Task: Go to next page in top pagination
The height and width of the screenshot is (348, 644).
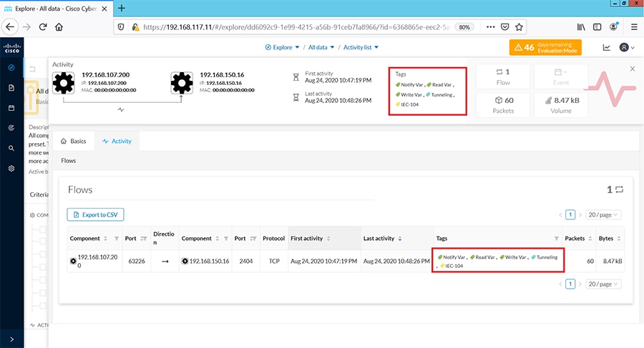Action: point(580,214)
